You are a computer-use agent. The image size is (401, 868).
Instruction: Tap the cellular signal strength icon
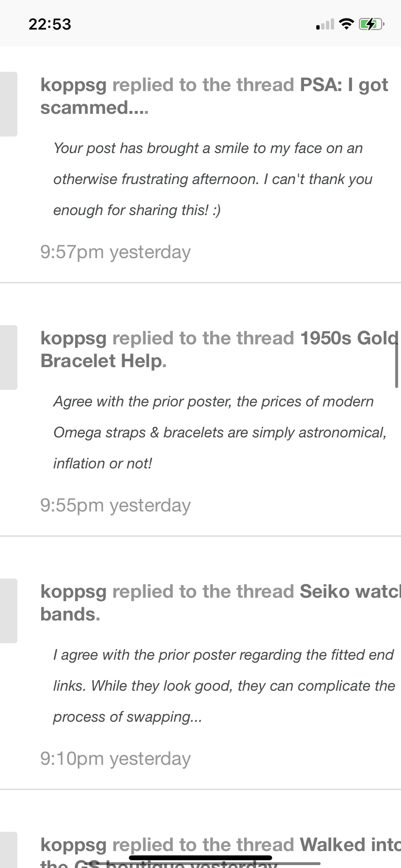coord(325,24)
